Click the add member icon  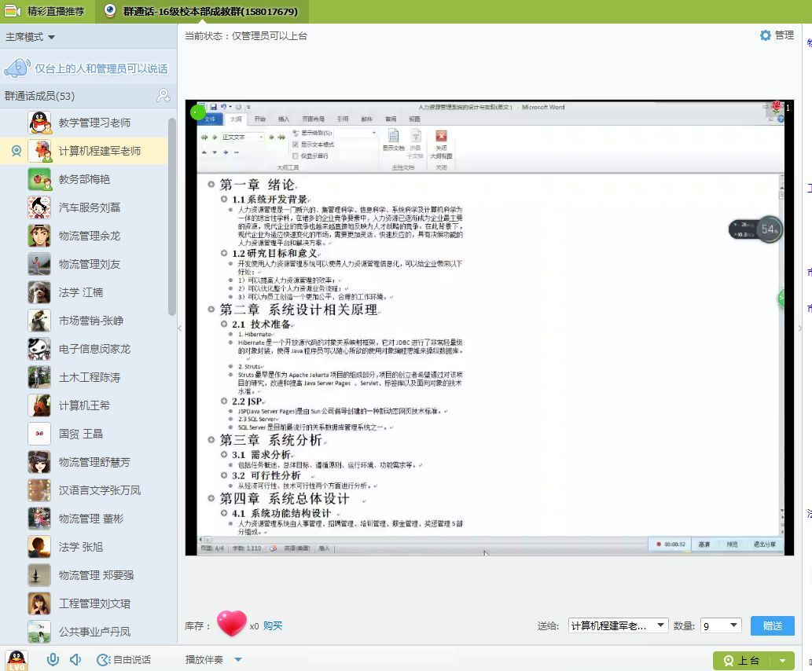[163, 96]
